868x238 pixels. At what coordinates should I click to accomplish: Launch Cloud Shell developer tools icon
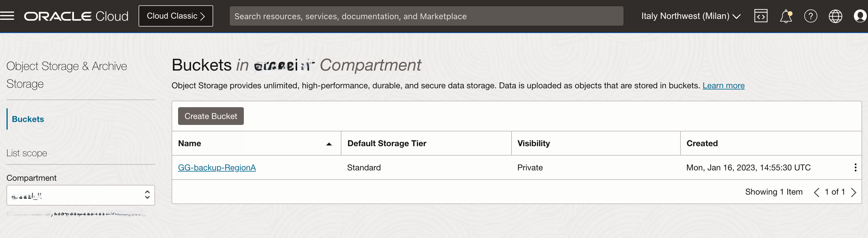pyautogui.click(x=761, y=16)
